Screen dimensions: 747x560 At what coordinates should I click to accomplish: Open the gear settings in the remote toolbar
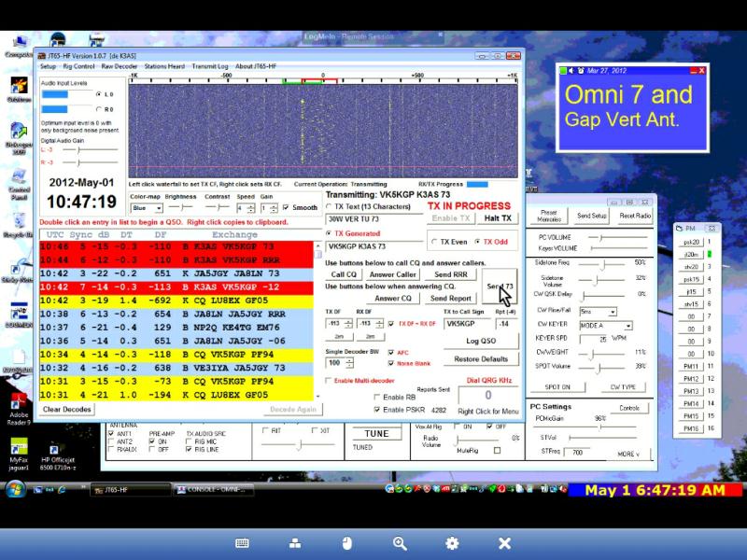click(x=452, y=543)
